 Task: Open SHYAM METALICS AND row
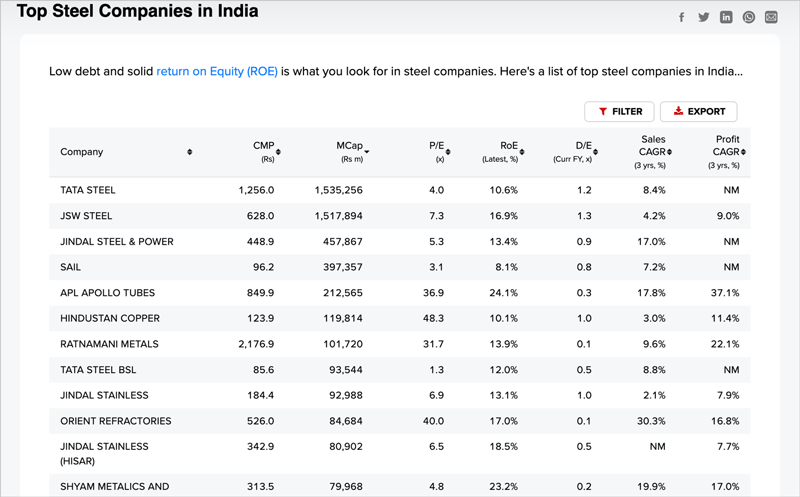point(399,486)
